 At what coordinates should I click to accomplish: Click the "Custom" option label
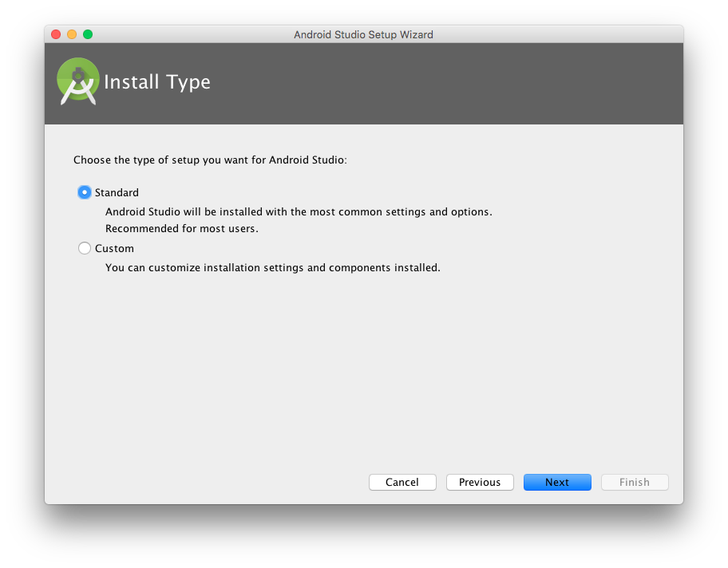pyautogui.click(x=114, y=249)
